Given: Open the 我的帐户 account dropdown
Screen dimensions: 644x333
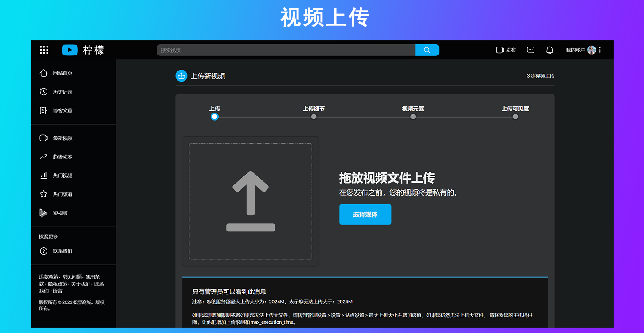Looking at the screenshot, I should pos(575,50).
